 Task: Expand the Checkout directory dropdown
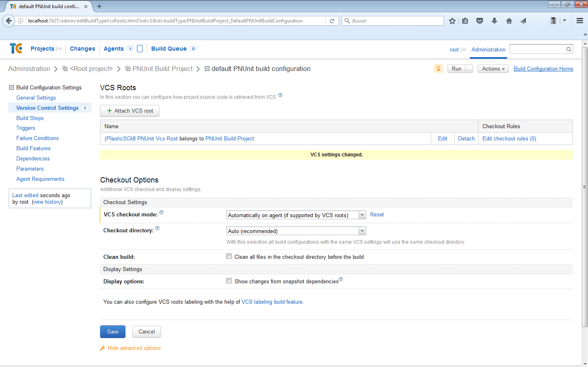tap(296, 231)
